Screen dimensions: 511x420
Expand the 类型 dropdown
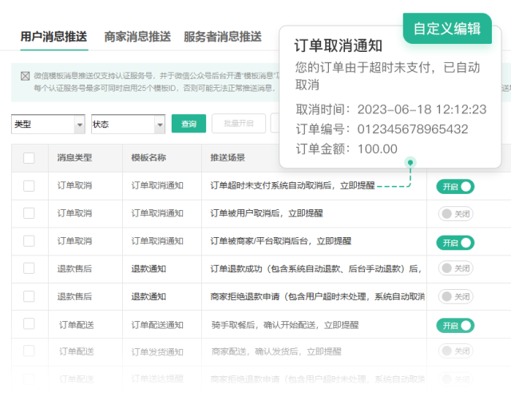(48, 124)
